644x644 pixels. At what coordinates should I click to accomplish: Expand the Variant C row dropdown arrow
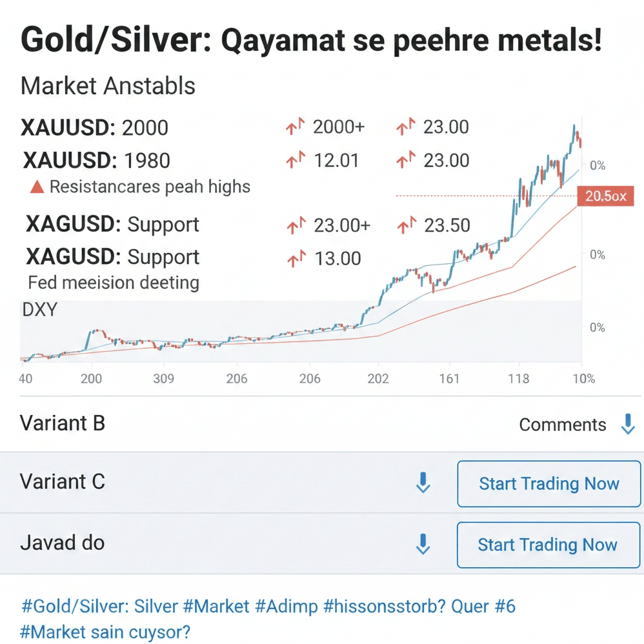coord(423,483)
